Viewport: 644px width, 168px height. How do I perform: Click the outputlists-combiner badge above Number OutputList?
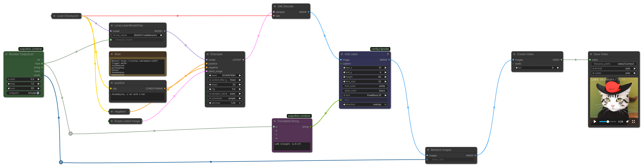(x=31, y=49)
